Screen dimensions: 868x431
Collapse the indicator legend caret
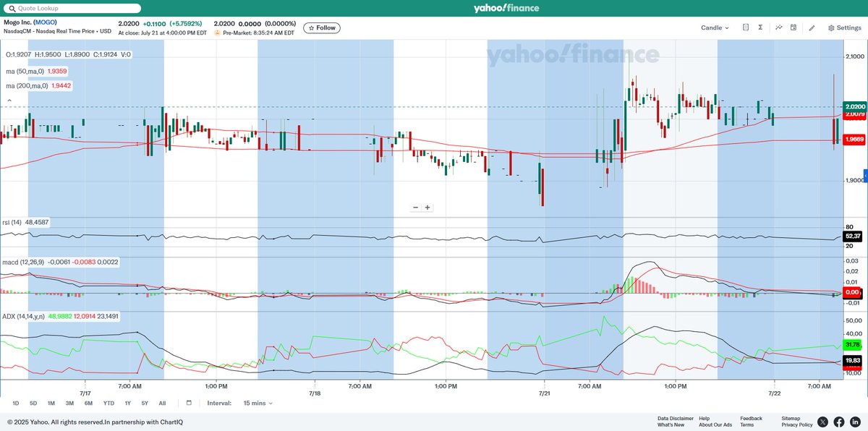click(x=9, y=101)
